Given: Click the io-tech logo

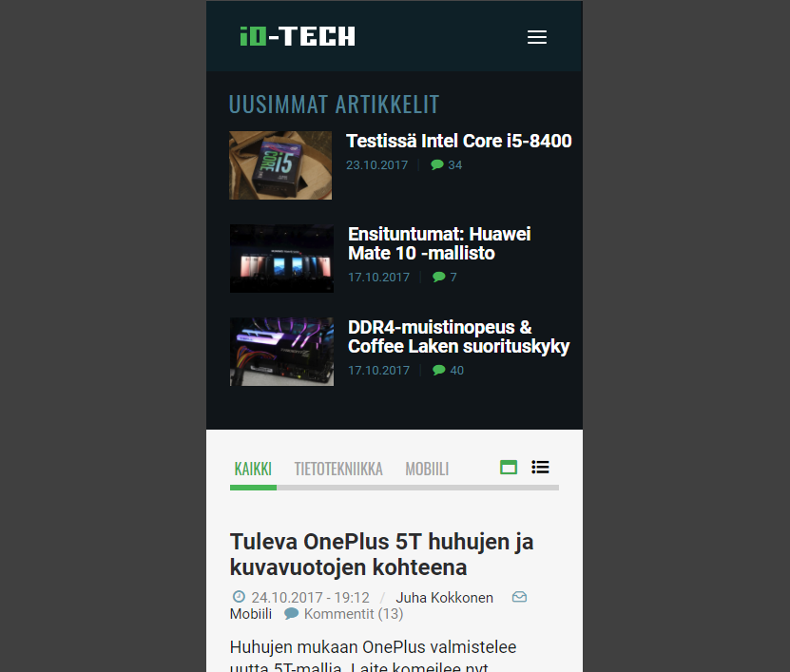Looking at the screenshot, I should [298, 36].
